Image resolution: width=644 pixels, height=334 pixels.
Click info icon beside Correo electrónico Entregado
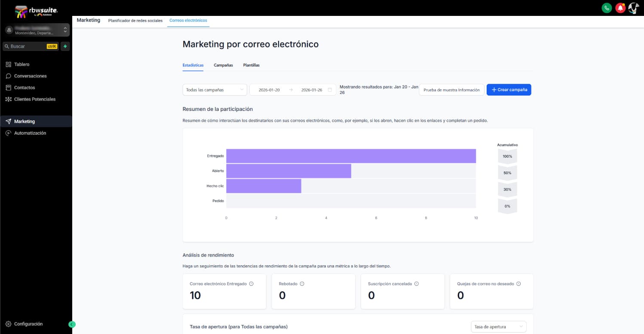click(x=251, y=284)
